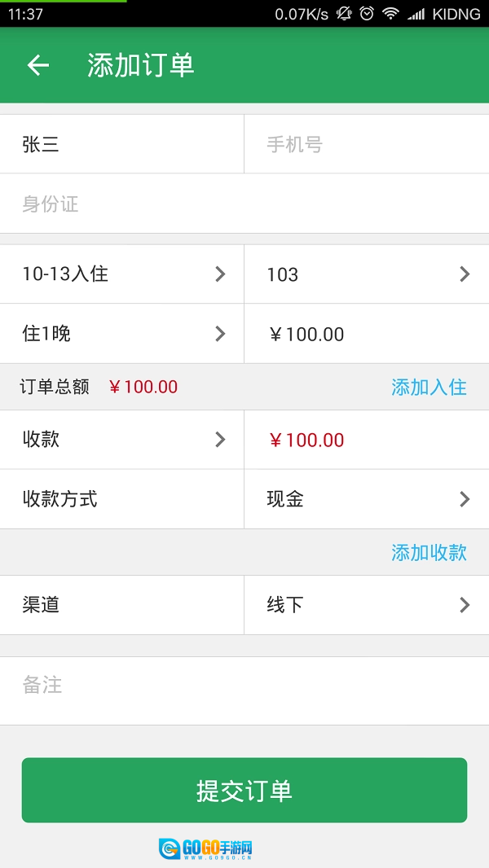The width and height of the screenshot is (489, 868).
Task: Submit the order with 提交订单
Action: point(244,791)
